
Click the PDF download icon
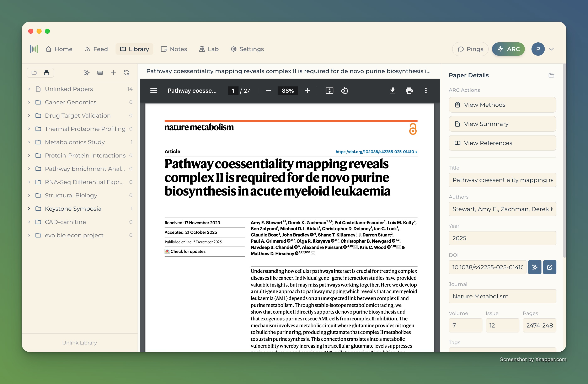(x=392, y=91)
